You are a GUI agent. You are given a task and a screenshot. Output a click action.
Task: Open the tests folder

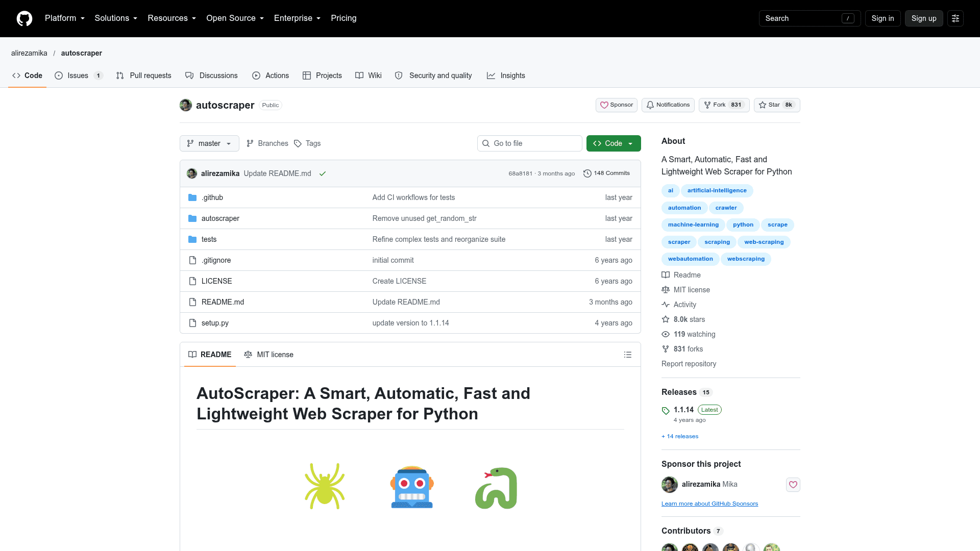209,239
